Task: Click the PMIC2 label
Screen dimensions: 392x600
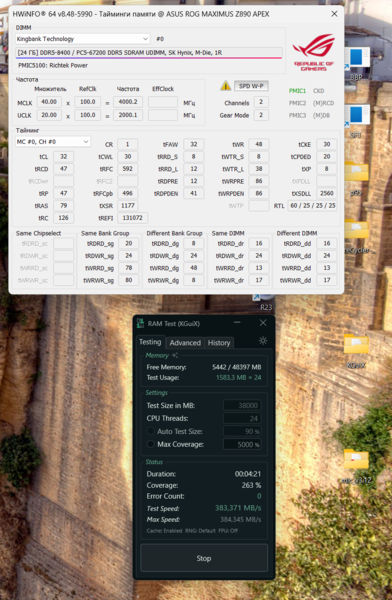Action: point(297,103)
